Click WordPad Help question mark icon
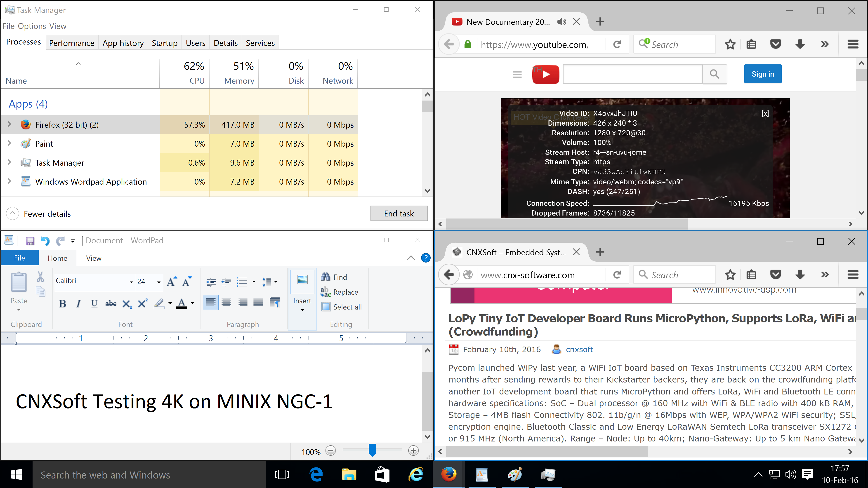The height and width of the screenshot is (488, 868). [426, 258]
